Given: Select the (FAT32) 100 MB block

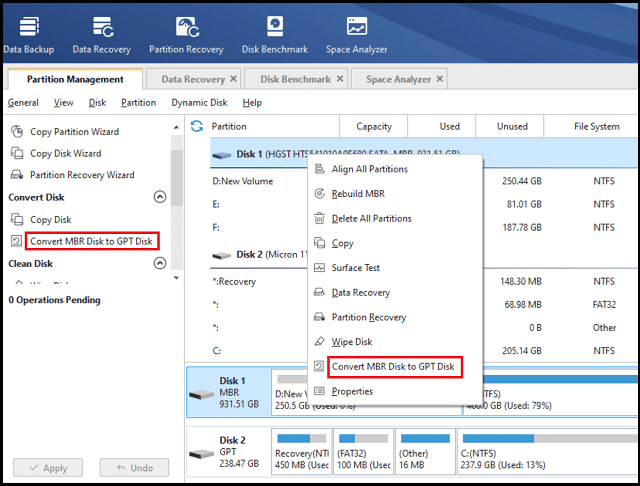Looking at the screenshot, I should (363, 452).
